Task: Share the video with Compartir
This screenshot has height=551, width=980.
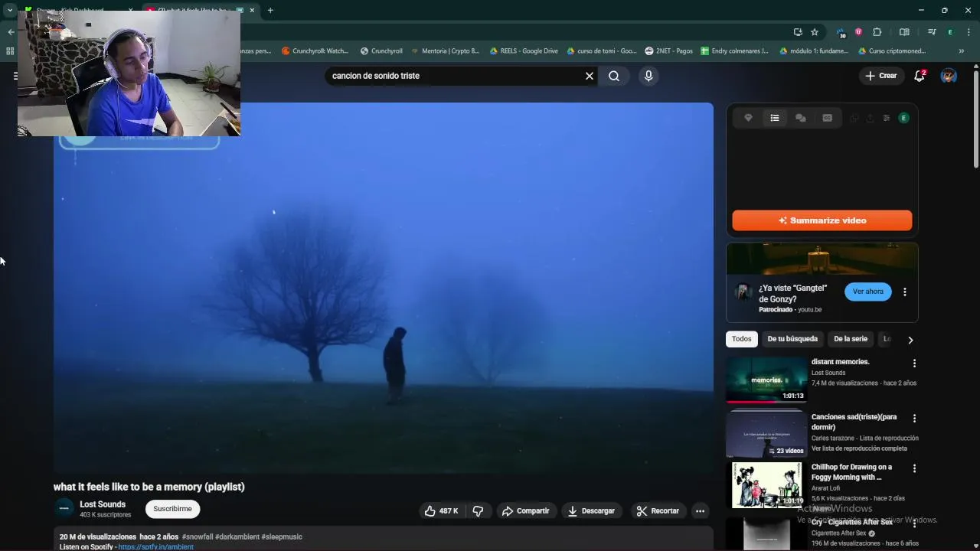Action: coord(525,510)
